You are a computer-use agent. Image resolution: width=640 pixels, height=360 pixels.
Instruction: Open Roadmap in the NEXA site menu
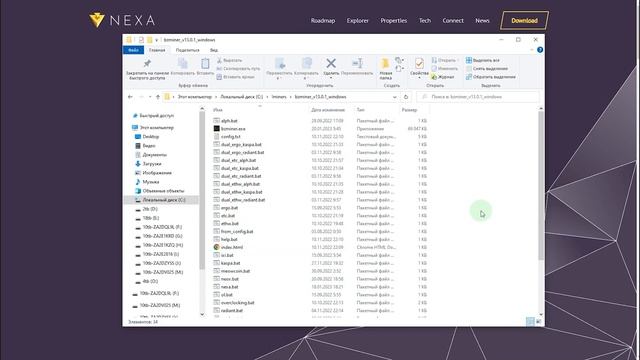(x=323, y=20)
